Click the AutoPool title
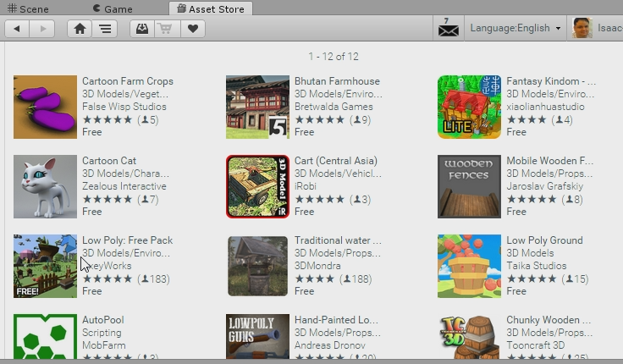The image size is (623, 364). 103,320
